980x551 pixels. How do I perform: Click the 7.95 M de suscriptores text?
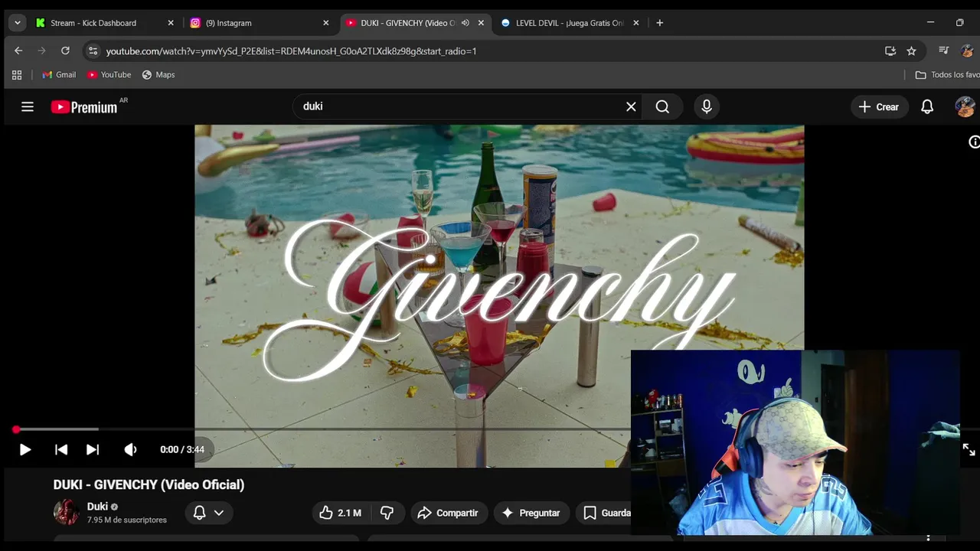click(126, 520)
